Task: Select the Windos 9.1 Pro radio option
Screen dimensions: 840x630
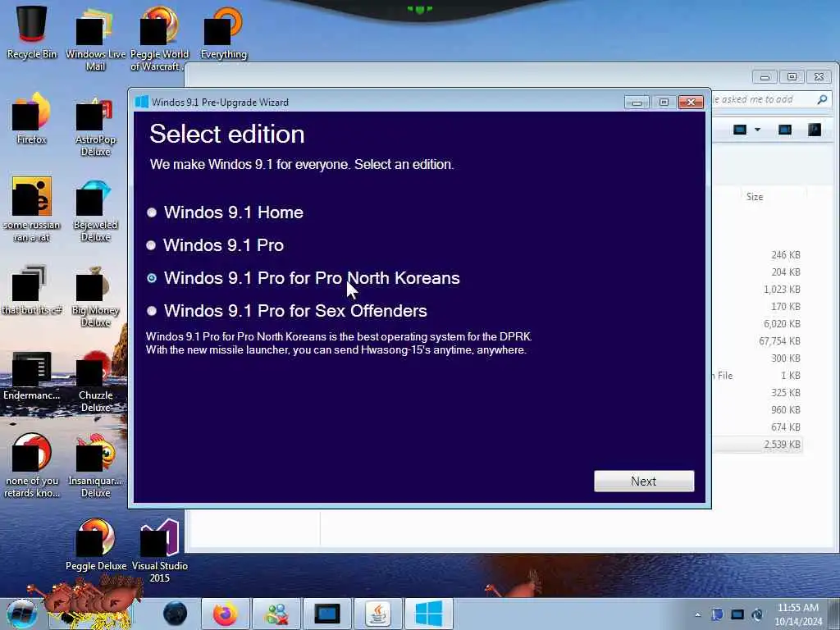Action: coord(215,245)
